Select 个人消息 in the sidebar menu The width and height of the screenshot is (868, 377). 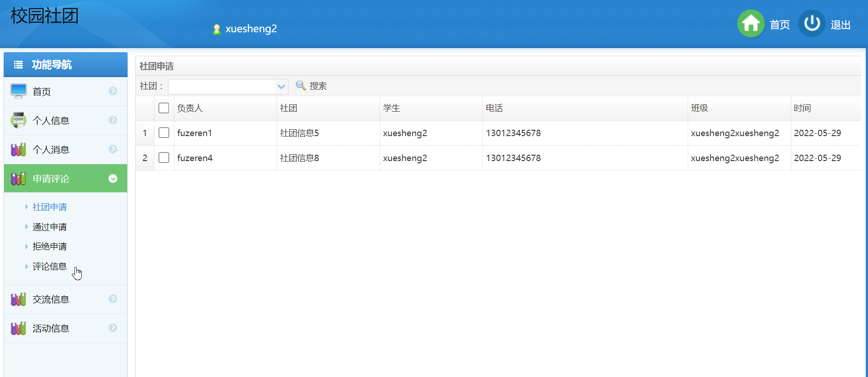click(65, 149)
